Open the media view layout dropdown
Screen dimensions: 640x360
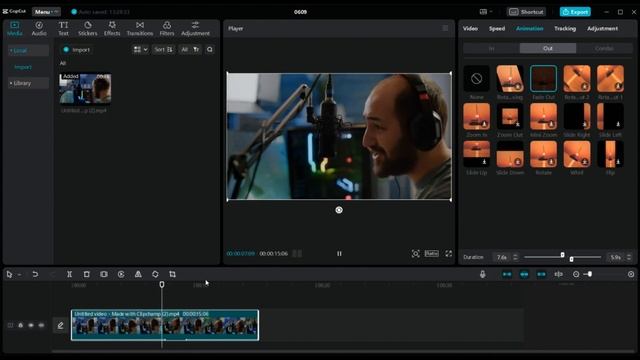click(140, 50)
